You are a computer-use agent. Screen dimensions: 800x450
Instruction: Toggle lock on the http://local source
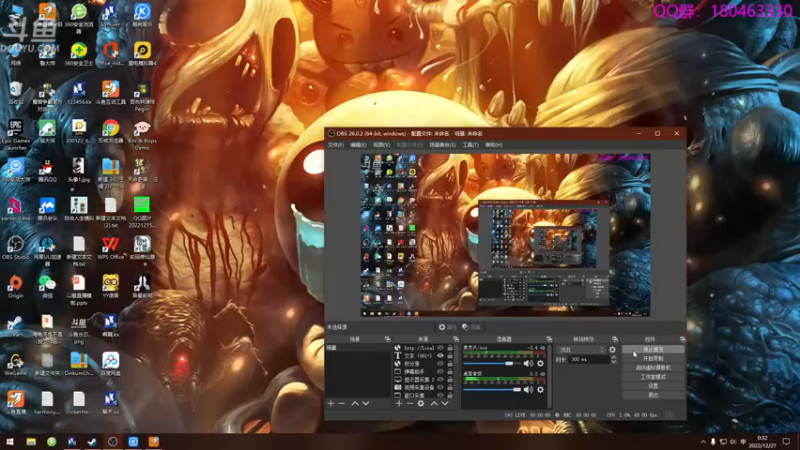pyautogui.click(x=450, y=348)
